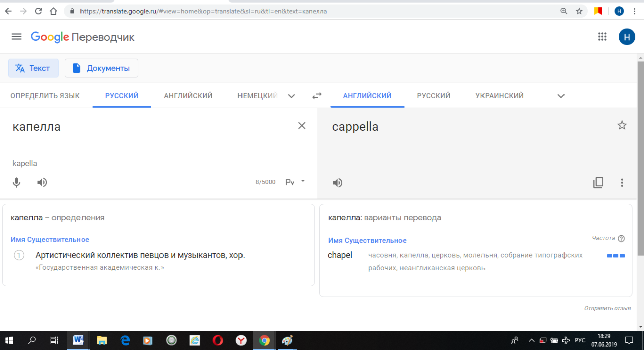Image resolution: width=644 pixels, height=351 pixels.
Task: Start voice input with microphone
Action: point(17,182)
